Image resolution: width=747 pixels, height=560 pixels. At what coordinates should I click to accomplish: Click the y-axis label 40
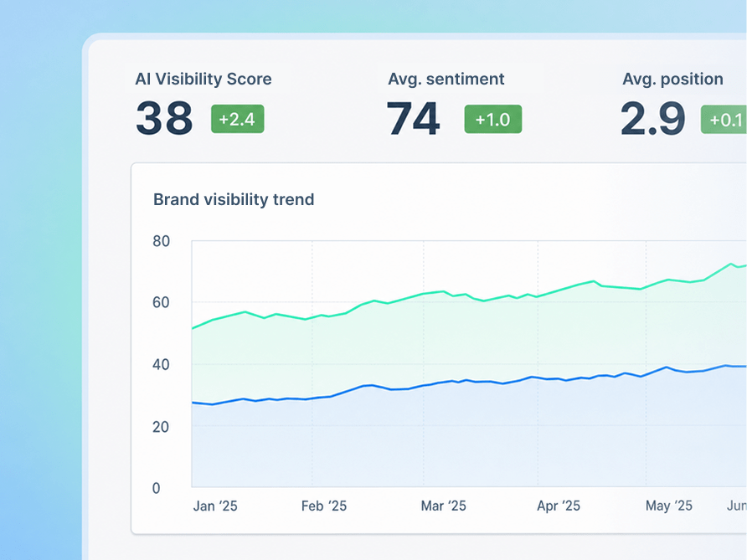(x=161, y=365)
